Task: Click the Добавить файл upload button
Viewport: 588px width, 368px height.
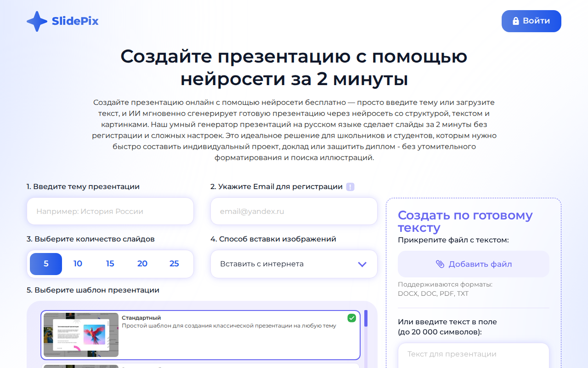Action: pos(473,264)
